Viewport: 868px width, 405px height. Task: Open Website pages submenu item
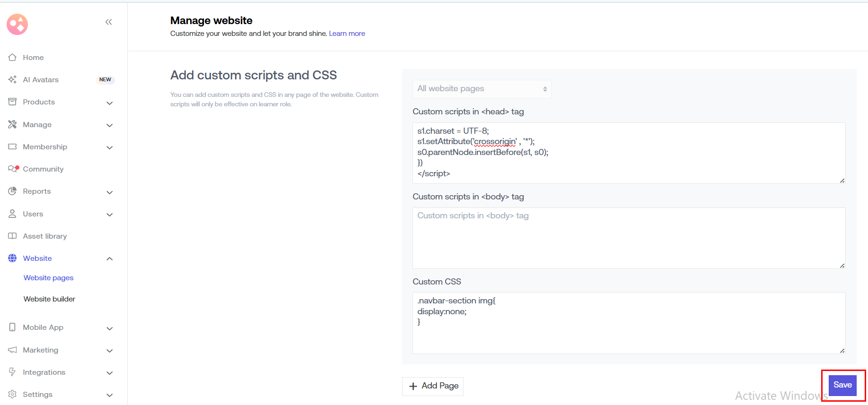coord(49,277)
